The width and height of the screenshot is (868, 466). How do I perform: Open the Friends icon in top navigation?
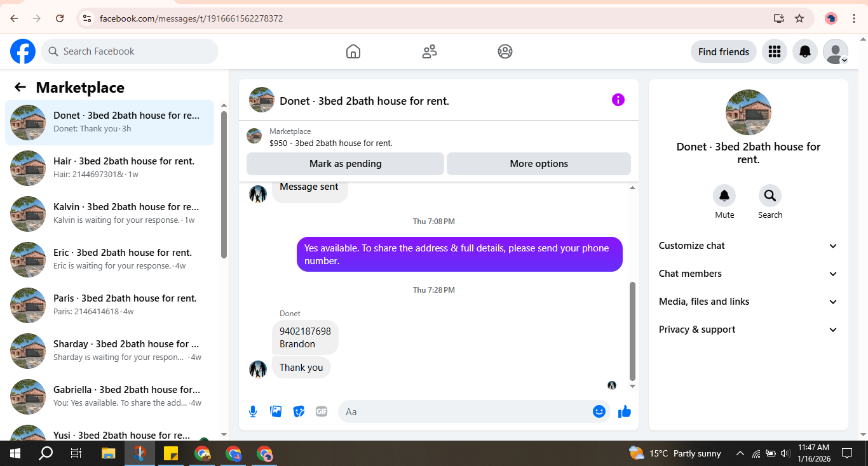pos(430,51)
